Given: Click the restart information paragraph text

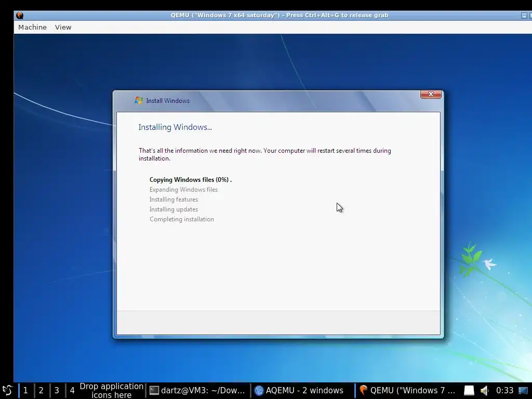Looking at the screenshot, I should click(x=264, y=154).
